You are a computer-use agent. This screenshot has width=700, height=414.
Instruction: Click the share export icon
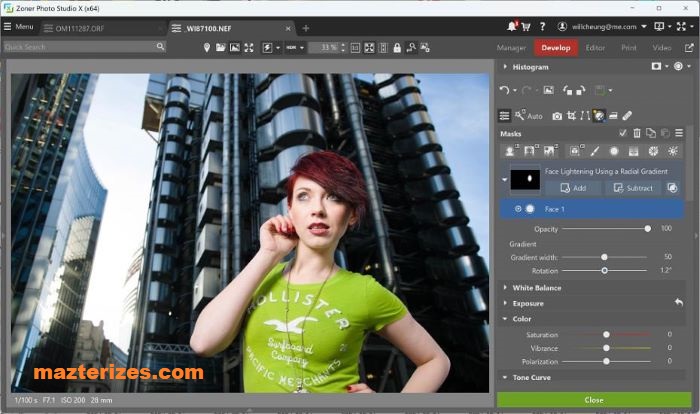[x=689, y=48]
